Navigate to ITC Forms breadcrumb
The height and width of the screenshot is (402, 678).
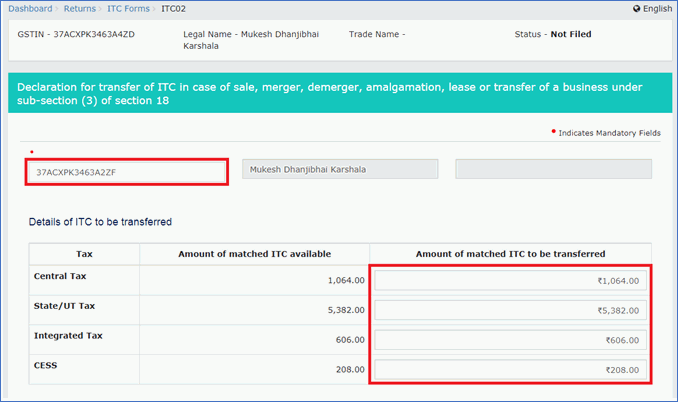(128, 9)
